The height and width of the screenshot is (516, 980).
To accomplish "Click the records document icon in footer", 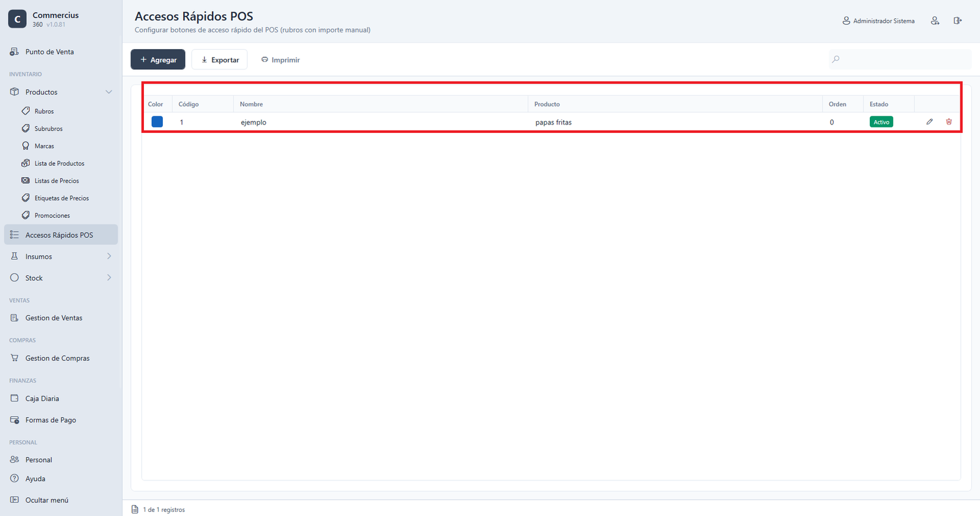I will pyautogui.click(x=135, y=509).
